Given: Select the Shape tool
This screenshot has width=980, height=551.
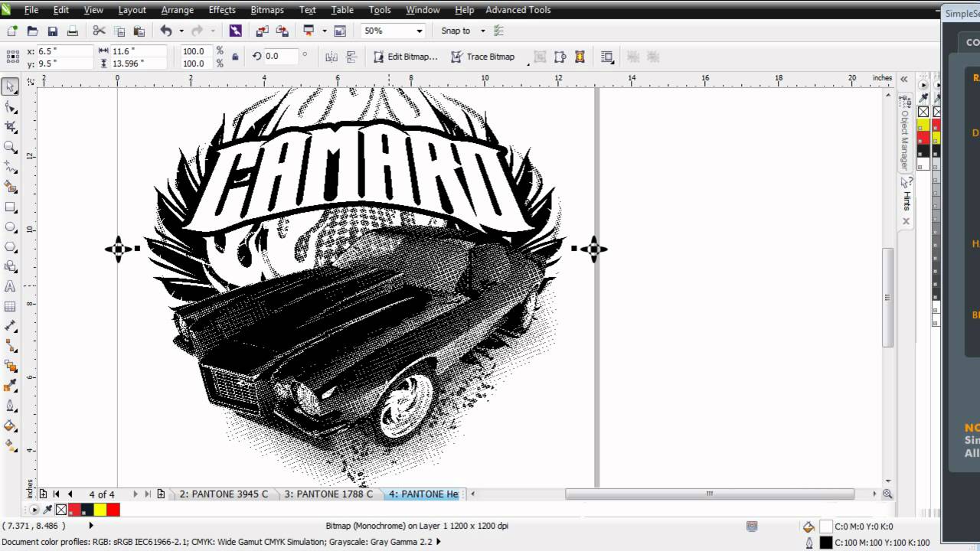Looking at the screenshot, I should tap(11, 107).
